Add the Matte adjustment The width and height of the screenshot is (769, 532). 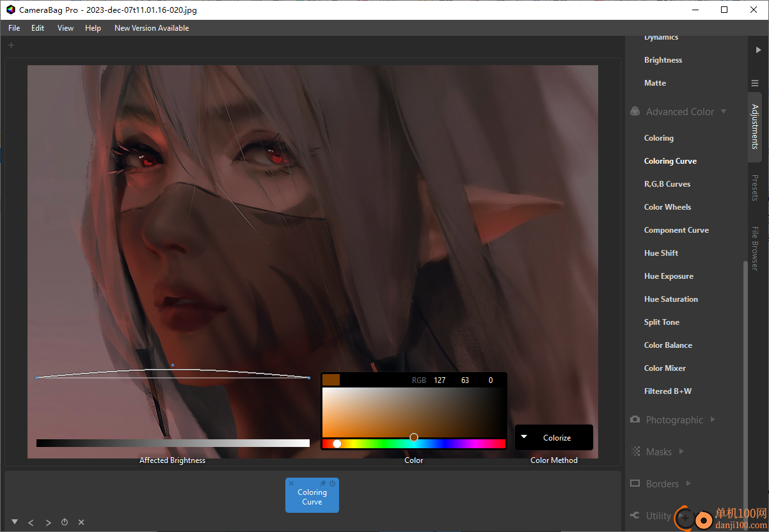(x=655, y=83)
